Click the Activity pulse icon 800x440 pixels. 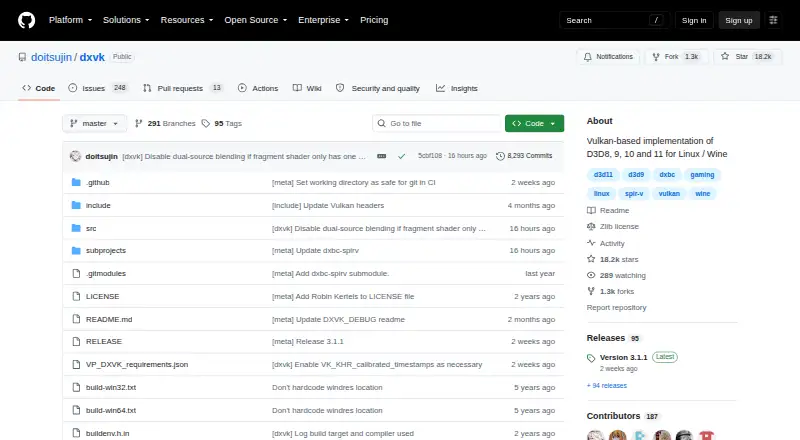click(591, 243)
